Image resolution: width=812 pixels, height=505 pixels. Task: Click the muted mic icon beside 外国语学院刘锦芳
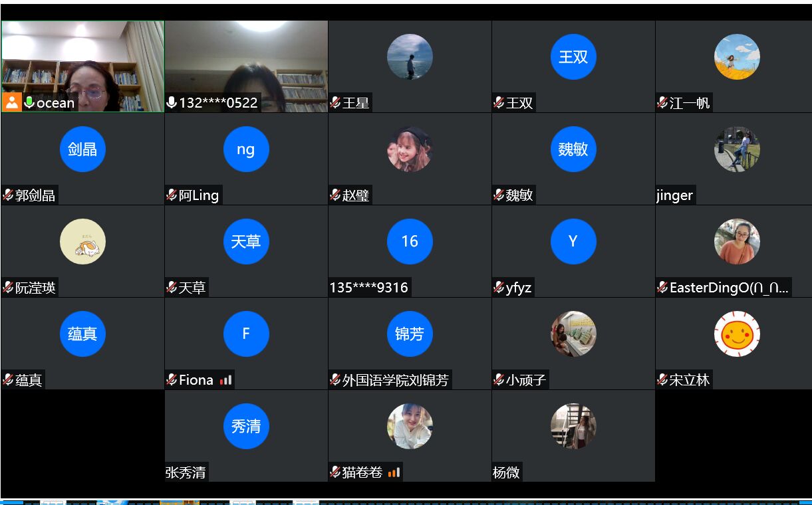pos(335,380)
